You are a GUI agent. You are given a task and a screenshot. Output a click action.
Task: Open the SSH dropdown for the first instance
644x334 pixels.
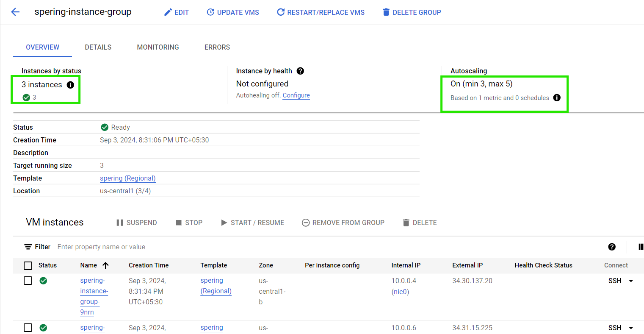point(631,281)
